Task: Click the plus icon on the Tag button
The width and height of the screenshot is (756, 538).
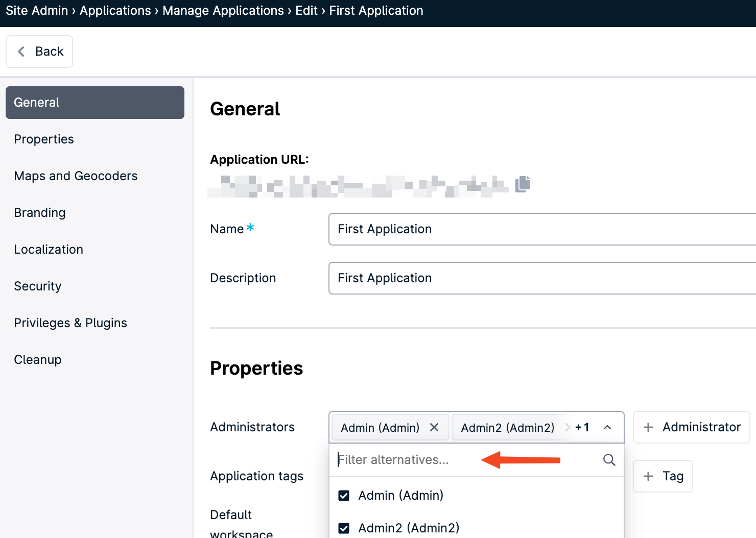Action: point(648,476)
